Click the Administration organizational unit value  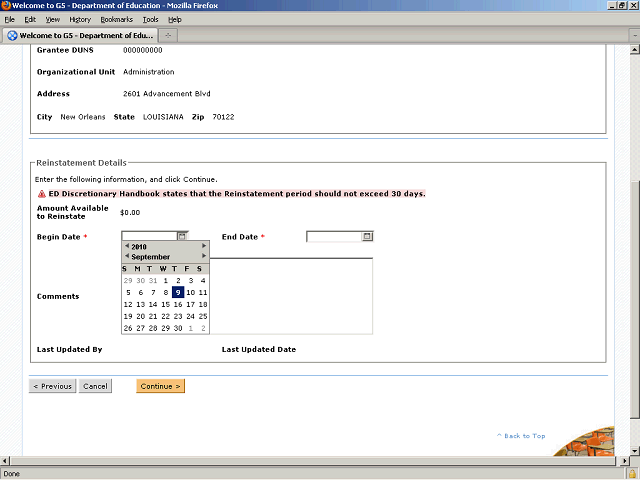coord(149,72)
